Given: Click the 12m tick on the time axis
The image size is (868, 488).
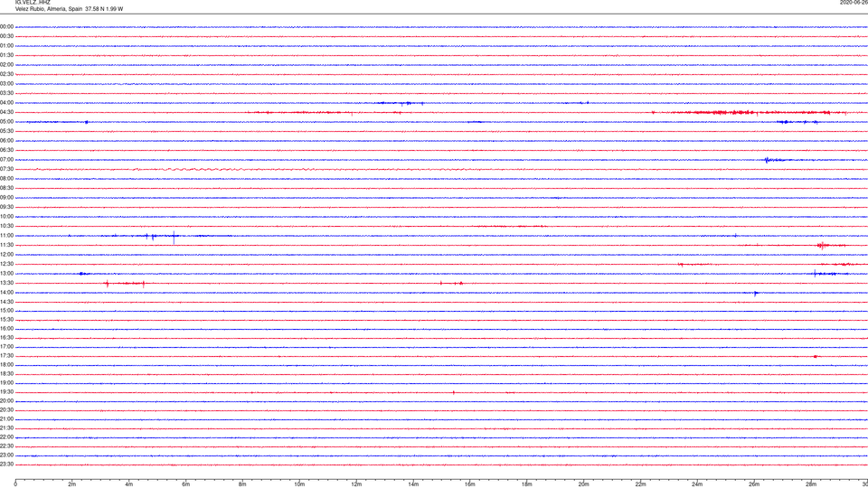Looking at the screenshot, I should pos(356,484).
